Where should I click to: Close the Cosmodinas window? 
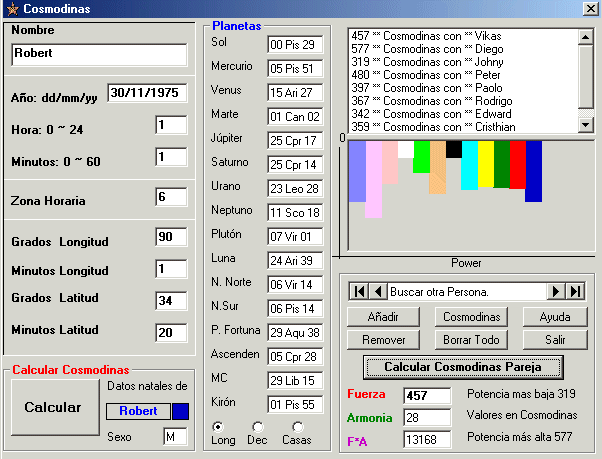590,9
